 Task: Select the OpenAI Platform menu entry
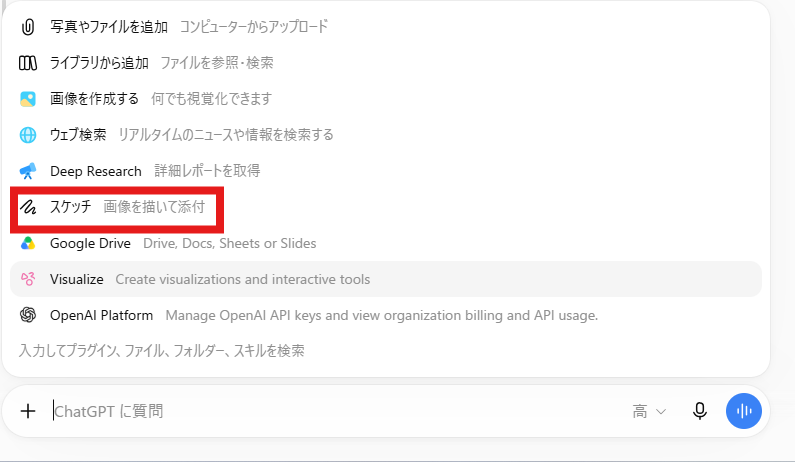[x=386, y=315]
